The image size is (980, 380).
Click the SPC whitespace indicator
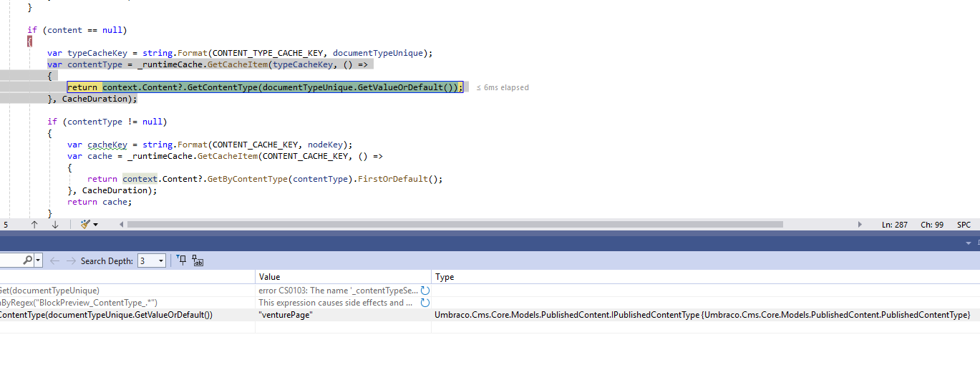[x=964, y=225]
